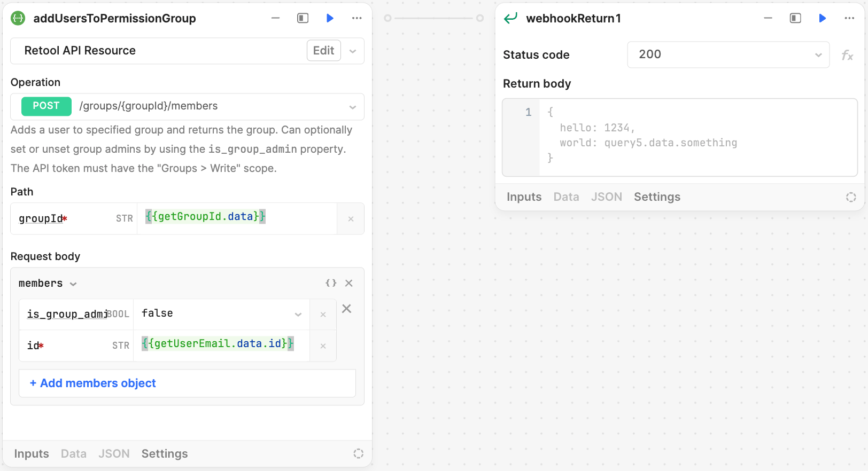Click the status spinner in addUsersToPermissionGroup footer
The width and height of the screenshot is (868, 471).
pos(358,453)
